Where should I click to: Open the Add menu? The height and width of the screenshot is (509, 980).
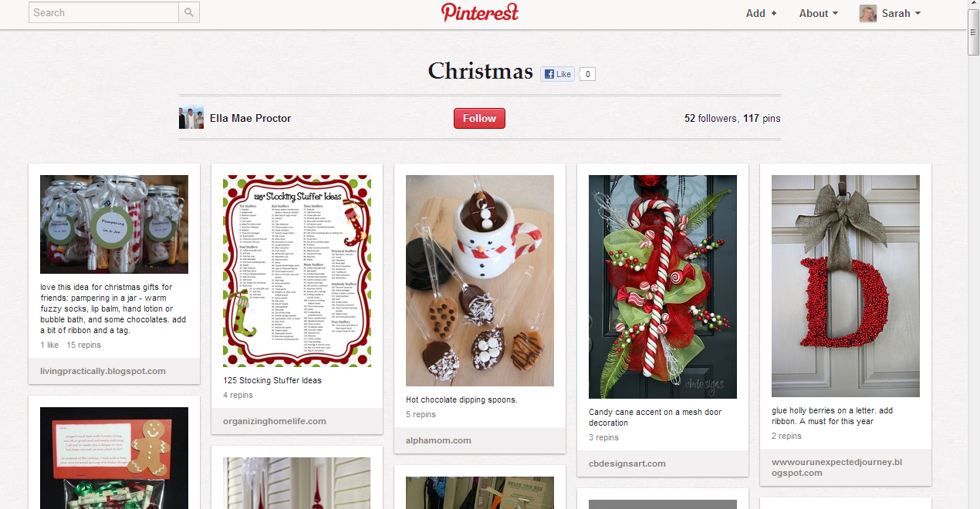(x=761, y=13)
